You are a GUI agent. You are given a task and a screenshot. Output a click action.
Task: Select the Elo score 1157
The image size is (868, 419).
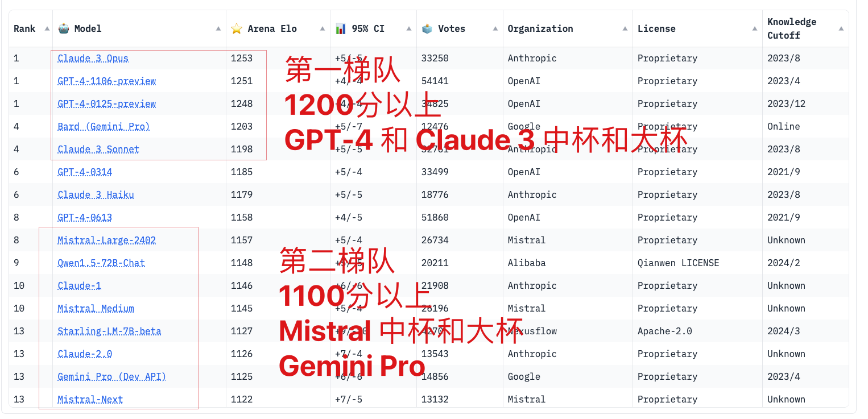(x=242, y=240)
